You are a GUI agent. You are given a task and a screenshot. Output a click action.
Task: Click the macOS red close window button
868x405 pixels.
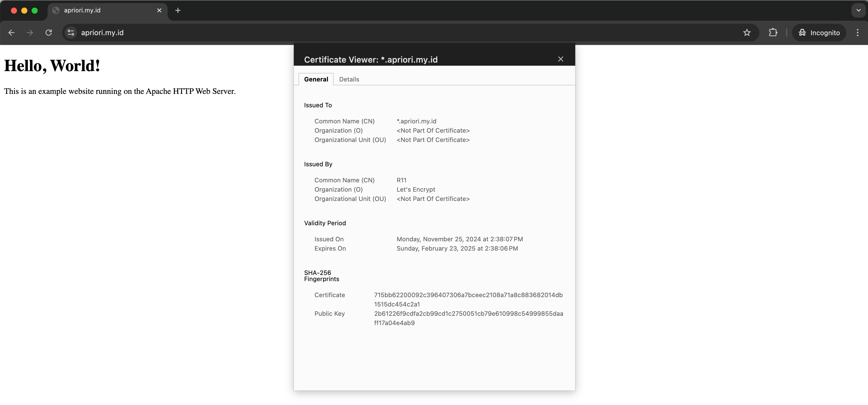click(x=14, y=10)
